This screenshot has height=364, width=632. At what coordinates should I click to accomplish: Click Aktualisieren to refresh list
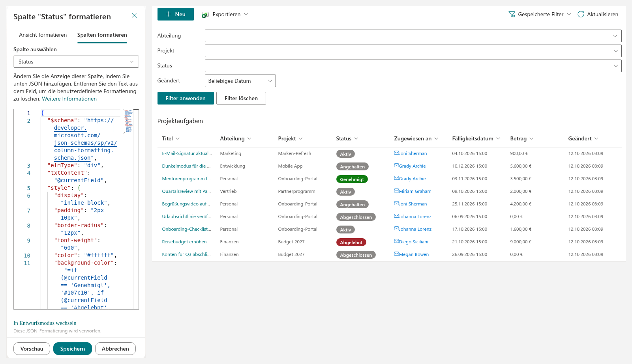(x=598, y=14)
